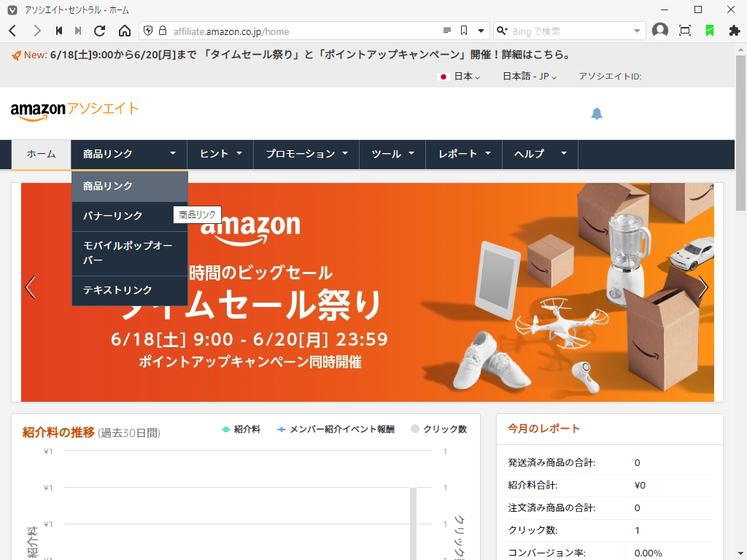Go to browser home page icon
Image resolution: width=747 pixels, height=560 pixels.
(124, 31)
